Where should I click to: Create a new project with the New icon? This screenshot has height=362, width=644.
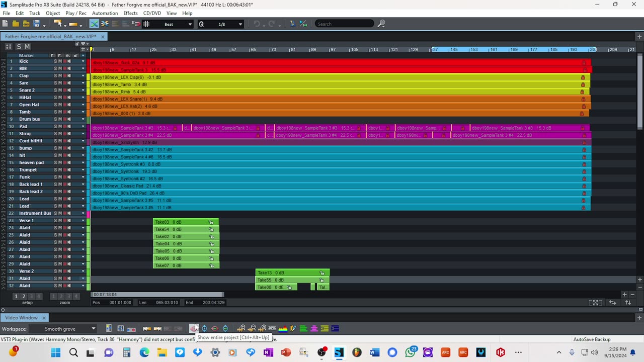click(x=5, y=24)
